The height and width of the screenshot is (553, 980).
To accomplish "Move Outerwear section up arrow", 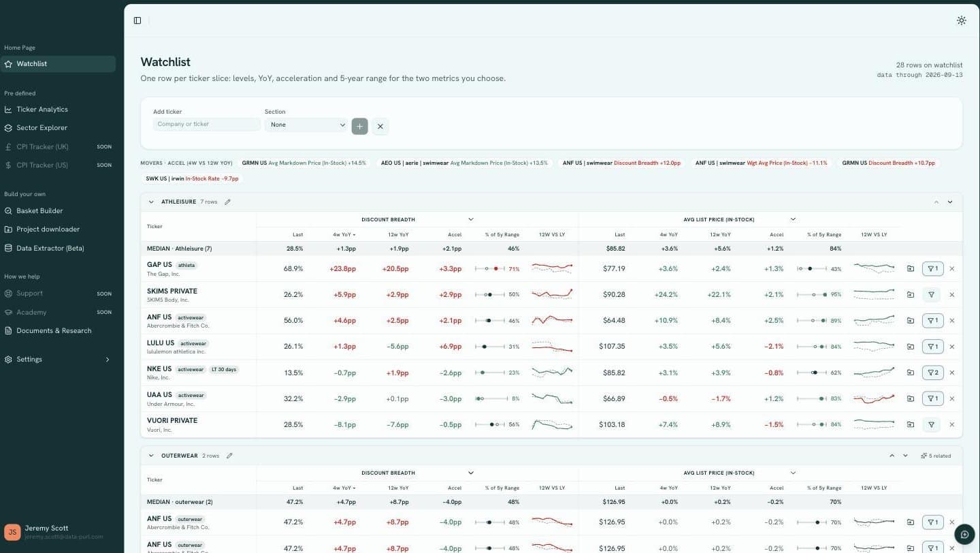I will (x=892, y=456).
